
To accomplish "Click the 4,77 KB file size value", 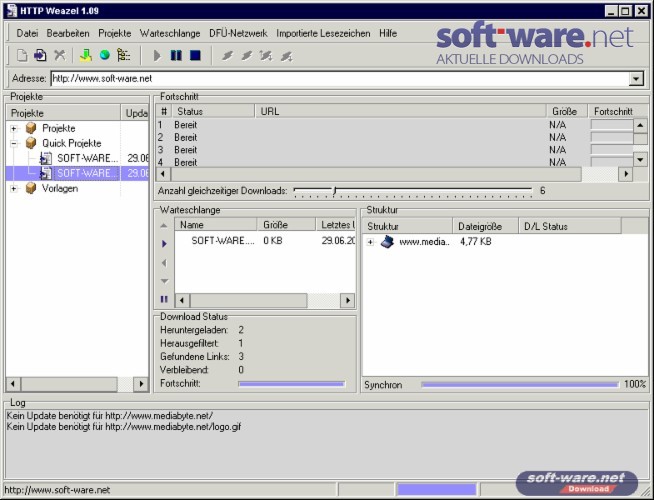I will point(475,241).
